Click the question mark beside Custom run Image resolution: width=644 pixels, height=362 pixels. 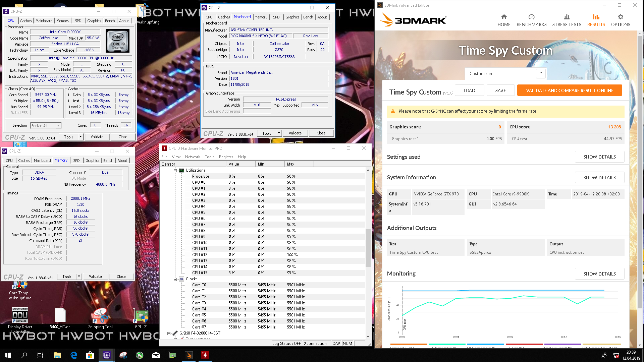pyautogui.click(x=541, y=73)
